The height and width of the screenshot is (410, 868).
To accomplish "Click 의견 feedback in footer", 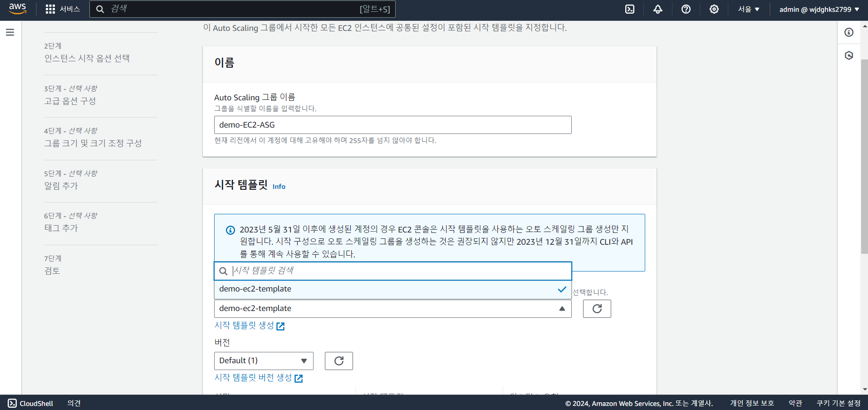I will coord(74,403).
